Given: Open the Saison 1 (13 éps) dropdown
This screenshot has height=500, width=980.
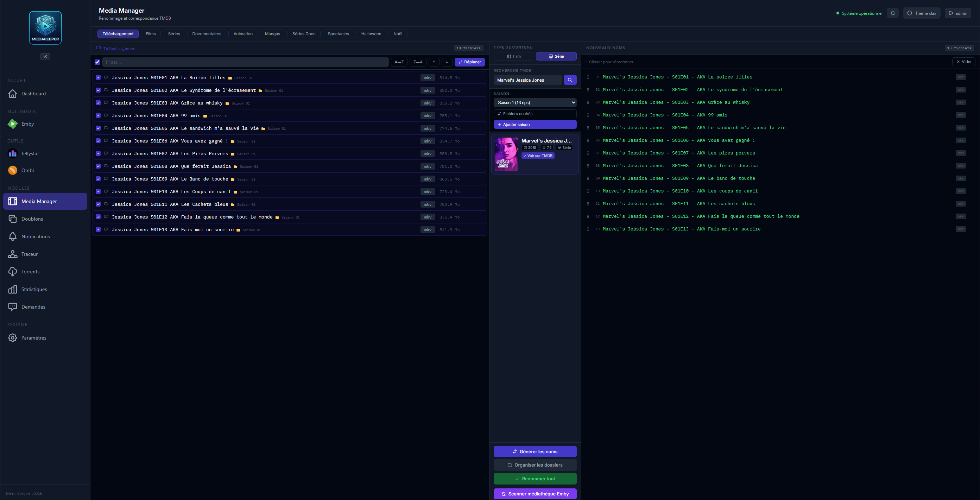Looking at the screenshot, I should [535, 103].
